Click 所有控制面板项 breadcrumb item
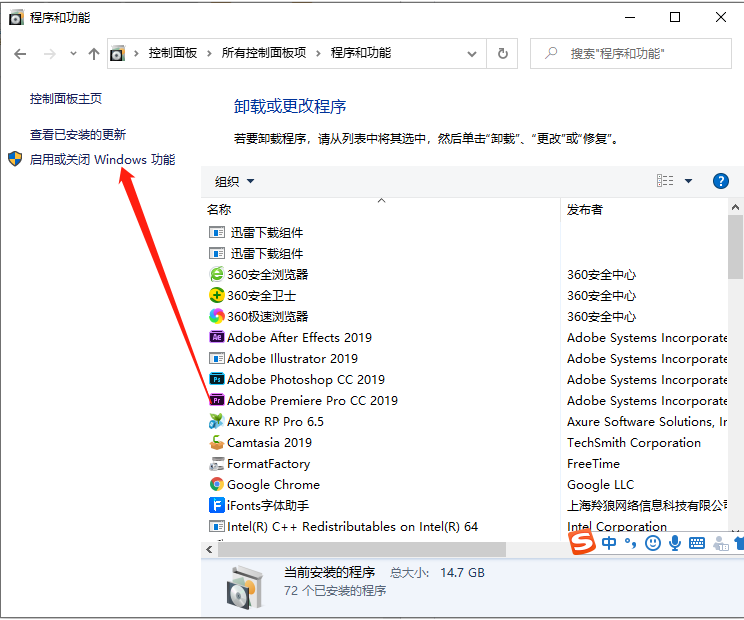Screen dimensions: 744x620 264,53
